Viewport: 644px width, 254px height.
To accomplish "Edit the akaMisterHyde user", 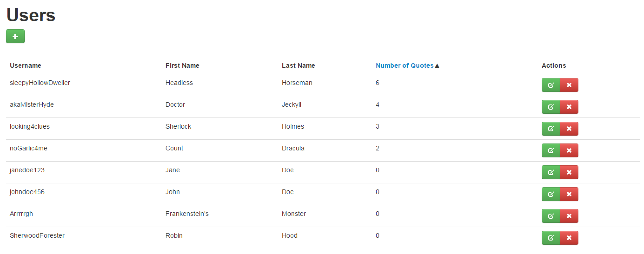I will tap(551, 107).
